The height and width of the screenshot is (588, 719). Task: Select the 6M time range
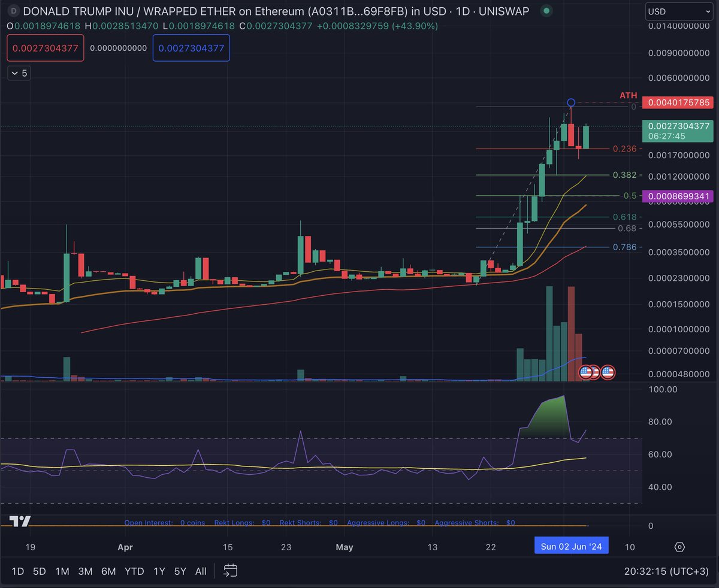click(x=108, y=571)
